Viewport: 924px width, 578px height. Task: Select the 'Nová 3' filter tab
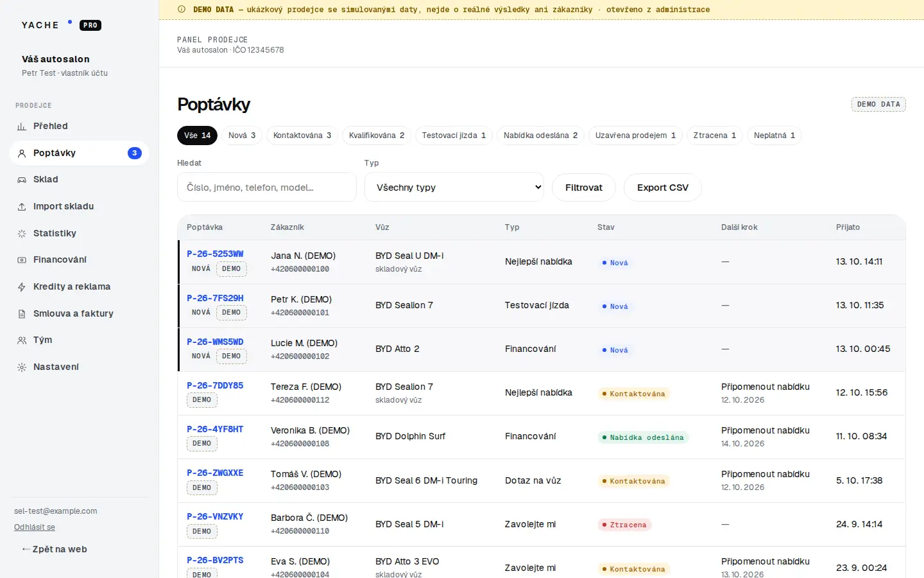pyautogui.click(x=242, y=136)
